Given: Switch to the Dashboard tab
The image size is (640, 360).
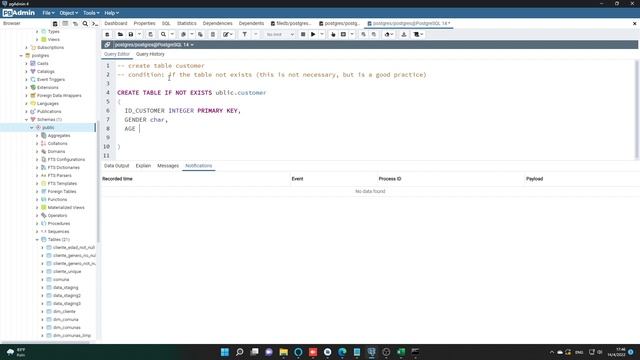Looking at the screenshot, I should tap(116, 24).
